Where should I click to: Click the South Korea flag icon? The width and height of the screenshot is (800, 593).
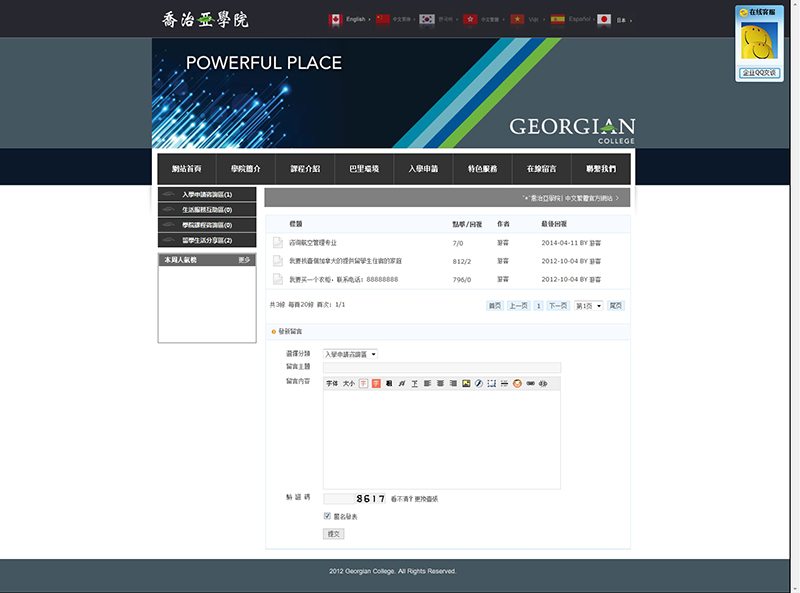[427, 19]
